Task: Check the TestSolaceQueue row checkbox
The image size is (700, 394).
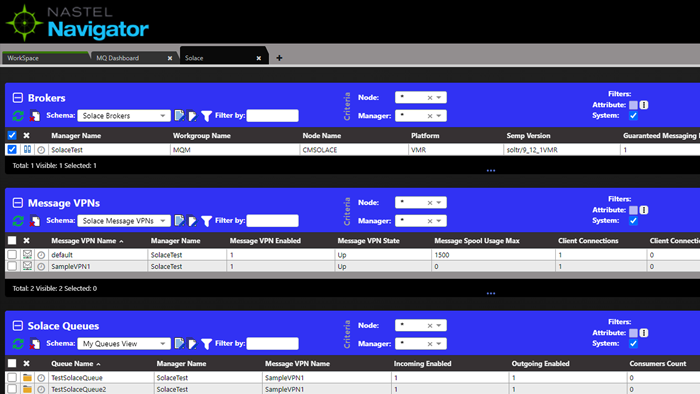Action: [x=12, y=377]
